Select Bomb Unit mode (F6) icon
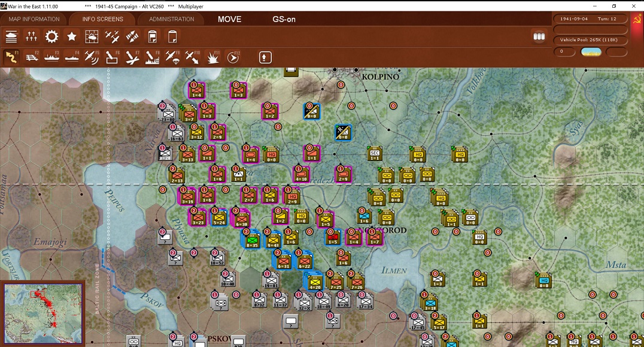Image resolution: width=644 pixels, height=347 pixels. pyautogui.click(x=112, y=57)
